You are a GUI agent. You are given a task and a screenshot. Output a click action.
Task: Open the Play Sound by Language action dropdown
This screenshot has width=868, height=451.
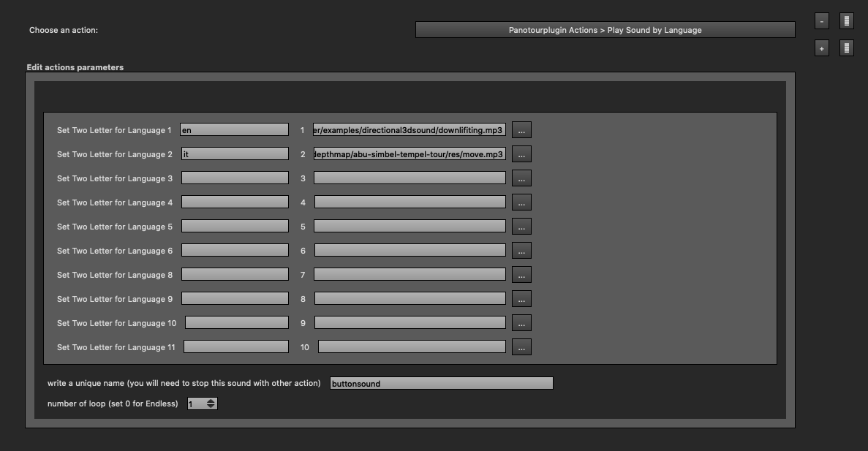tap(605, 29)
